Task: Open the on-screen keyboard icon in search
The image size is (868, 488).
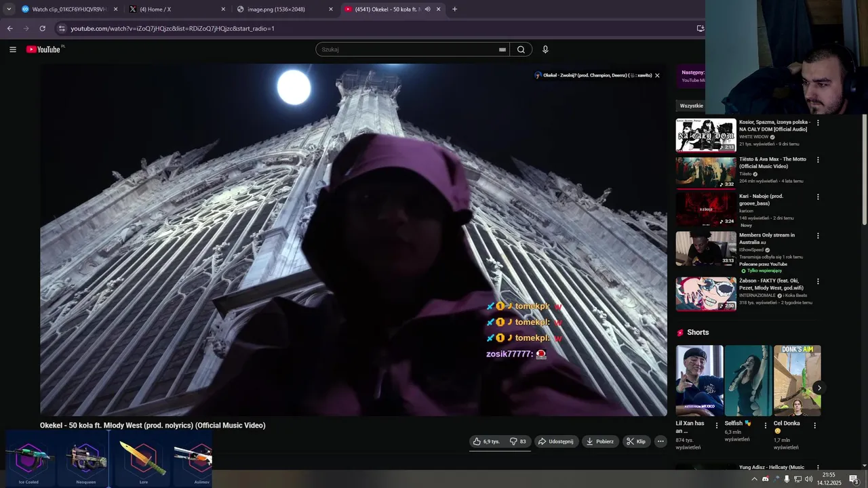Action: 502,49
